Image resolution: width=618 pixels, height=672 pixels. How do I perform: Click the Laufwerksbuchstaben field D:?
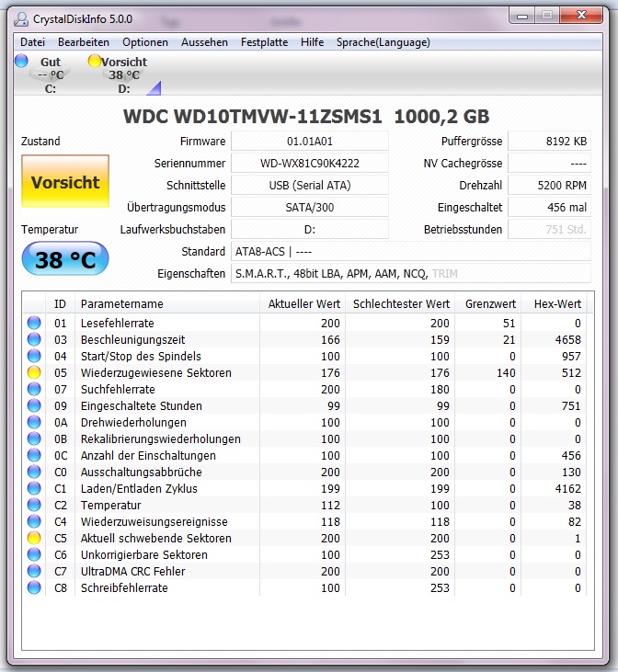(310, 229)
